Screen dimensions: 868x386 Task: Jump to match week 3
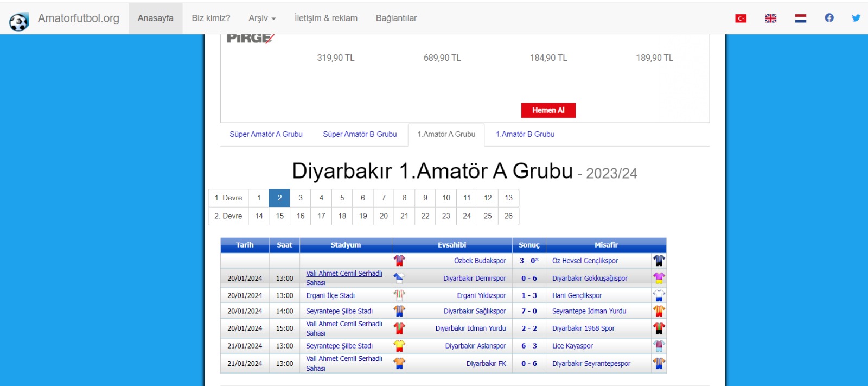[301, 198]
